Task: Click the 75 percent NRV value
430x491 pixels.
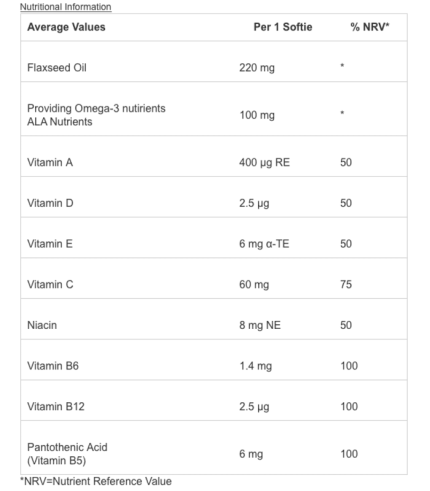Action: click(x=346, y=284)
